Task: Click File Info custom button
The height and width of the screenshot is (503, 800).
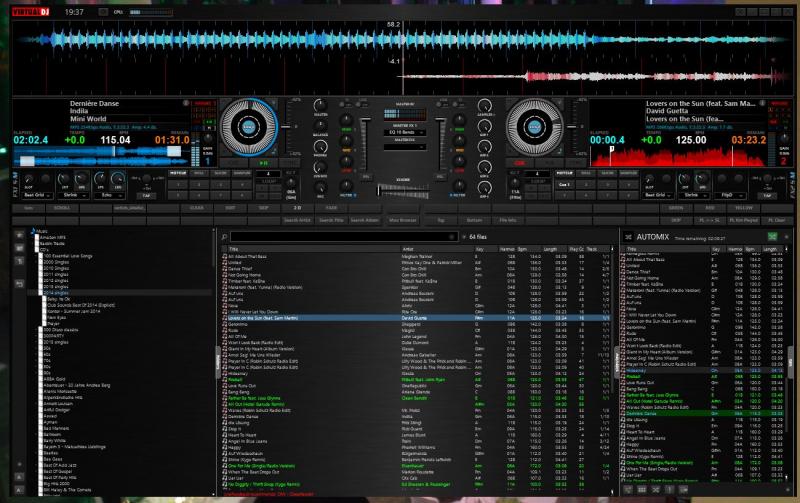Action: (508, 220)
